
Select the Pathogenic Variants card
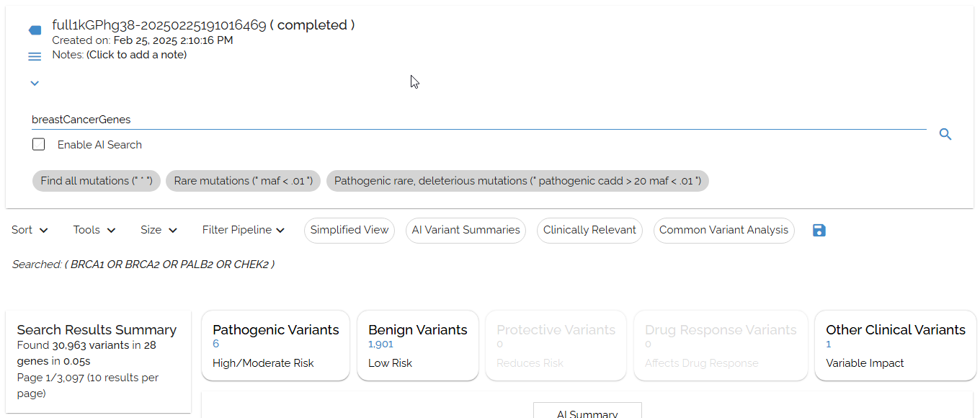click(x=275, y=345)
